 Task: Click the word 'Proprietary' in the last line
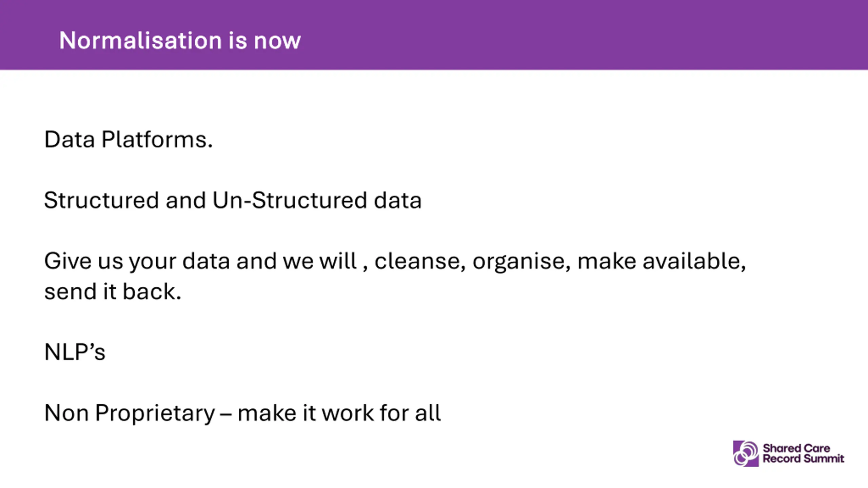155,413
